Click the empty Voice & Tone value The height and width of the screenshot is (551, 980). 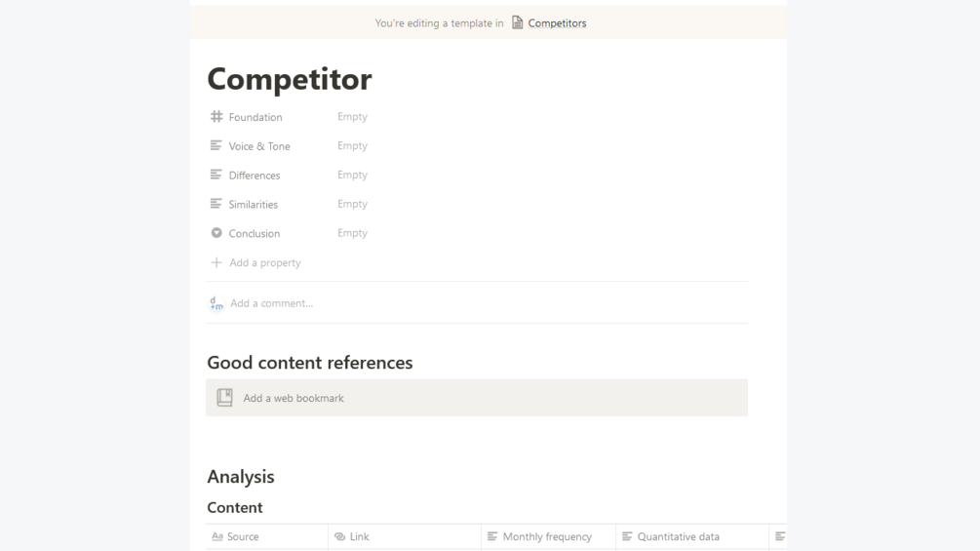[352, 146]
